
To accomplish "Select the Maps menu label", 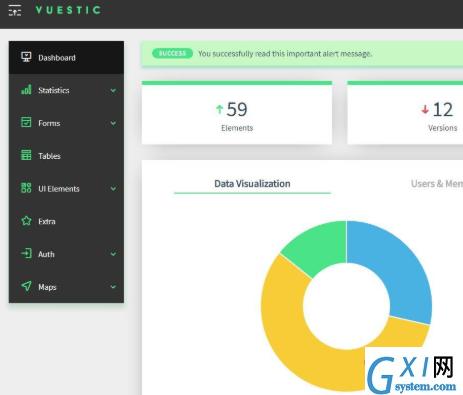I will [47, 287].
